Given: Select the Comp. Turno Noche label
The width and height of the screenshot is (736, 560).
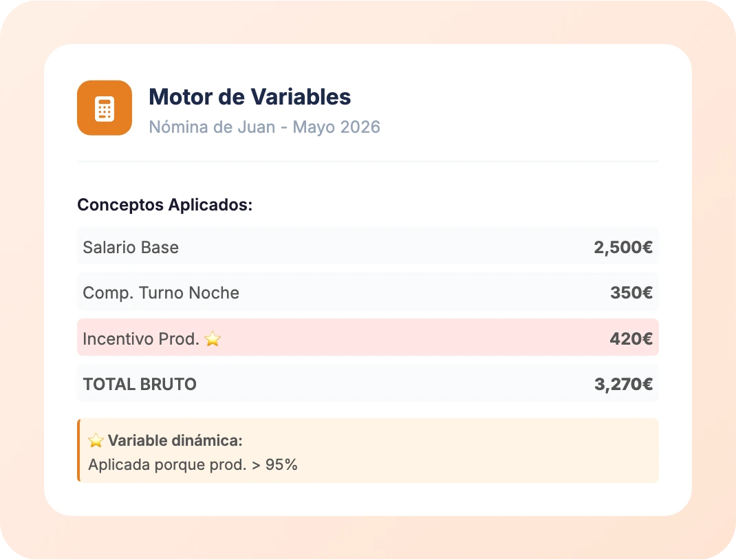Looking at the screenshot, I should [x=161, y=293].
